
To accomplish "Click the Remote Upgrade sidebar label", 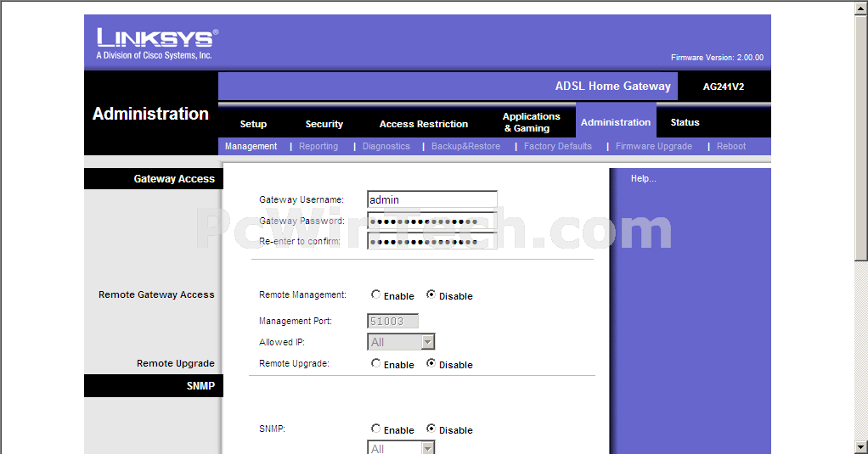I will (176, 363).
